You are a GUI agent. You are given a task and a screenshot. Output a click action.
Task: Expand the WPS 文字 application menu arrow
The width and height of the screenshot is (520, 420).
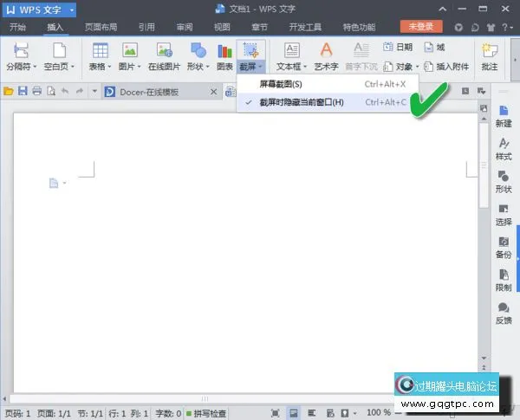tap(72, 10)
